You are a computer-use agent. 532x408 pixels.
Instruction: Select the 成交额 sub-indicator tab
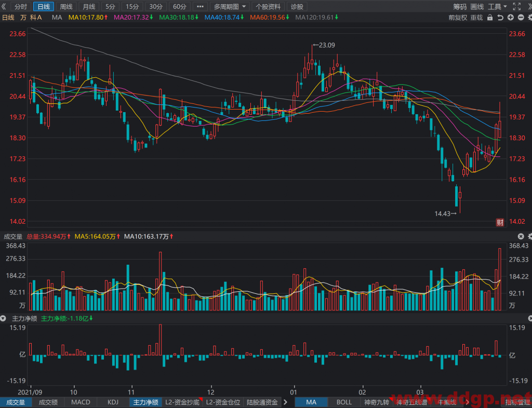pyautogui.click(x=48, y=402)
